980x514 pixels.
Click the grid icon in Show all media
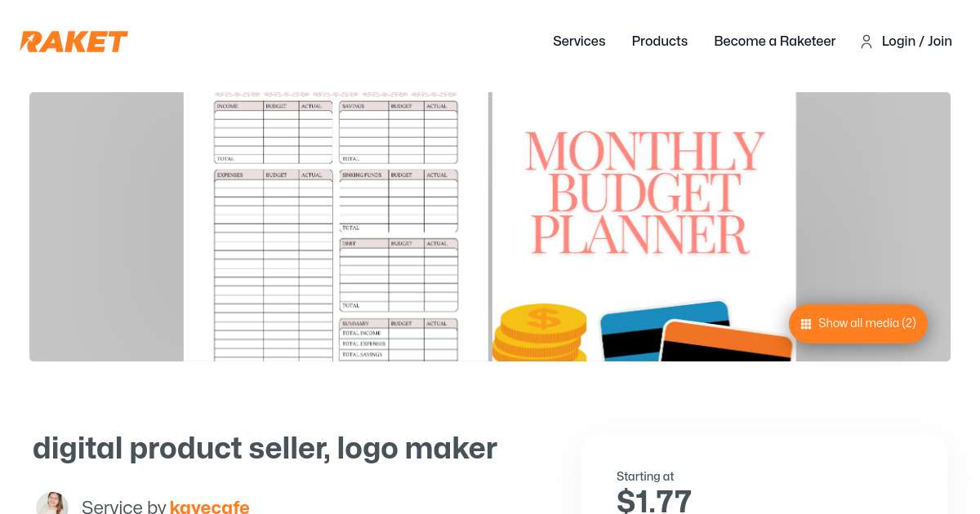tap(806, 324)
